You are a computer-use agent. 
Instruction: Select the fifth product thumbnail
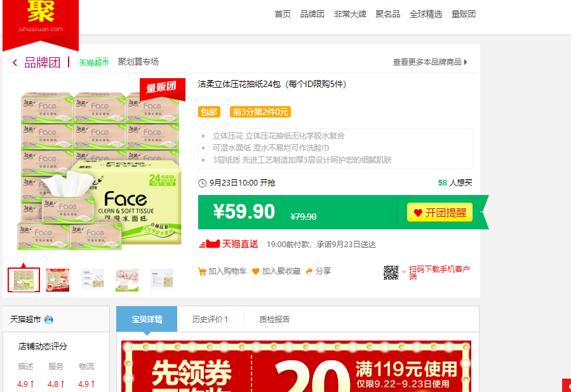(x=162, y=280)
